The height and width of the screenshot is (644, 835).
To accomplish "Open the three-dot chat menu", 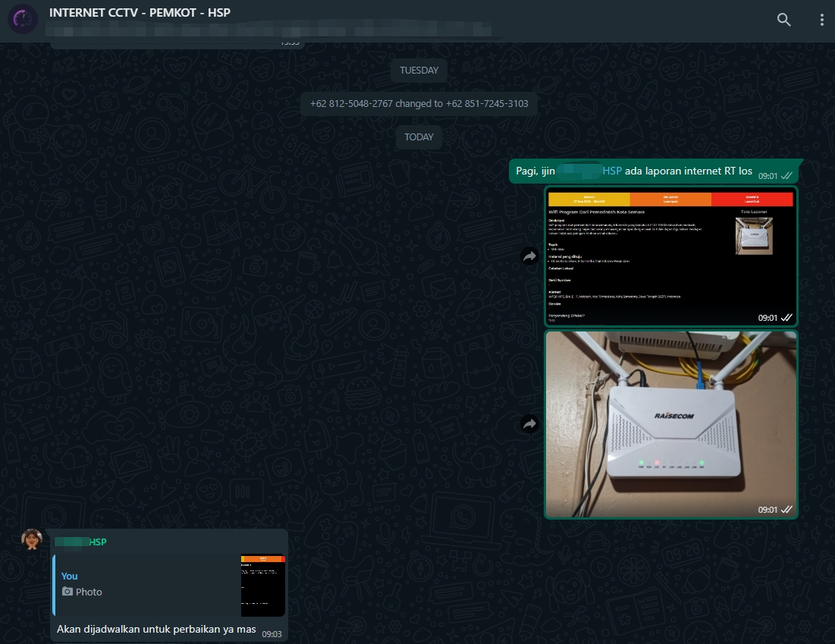I will click(821, 20).
